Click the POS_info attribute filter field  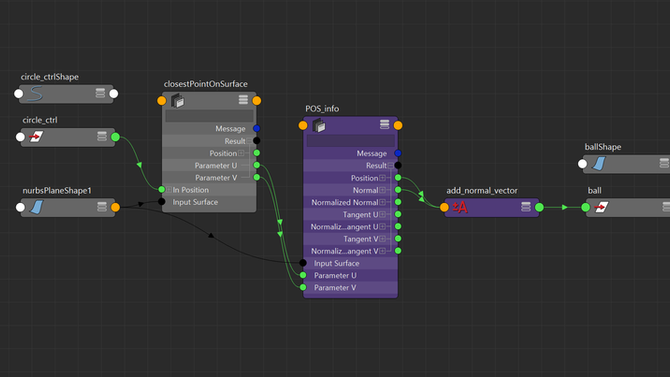pos(351,140)
